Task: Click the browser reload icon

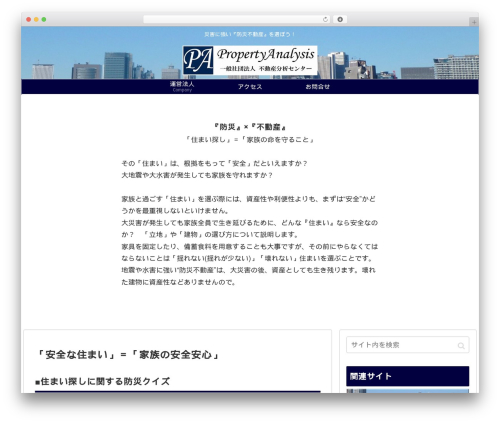Action: [325, 19]
